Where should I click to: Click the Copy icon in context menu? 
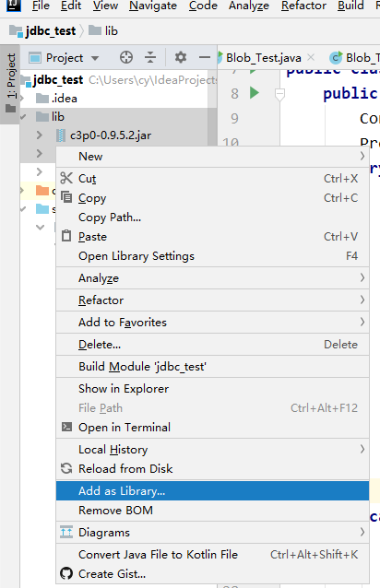[66, 197]
